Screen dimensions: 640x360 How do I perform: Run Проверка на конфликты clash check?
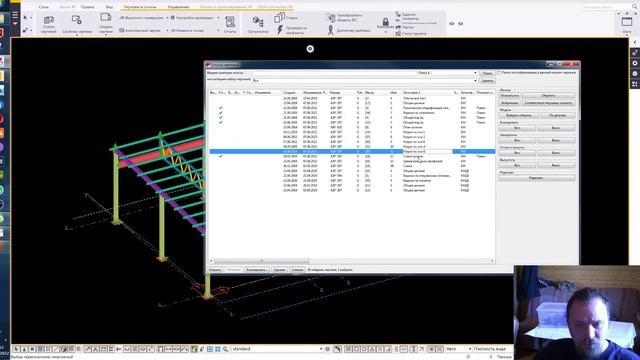pyautogui.click(x=291, y=30)
